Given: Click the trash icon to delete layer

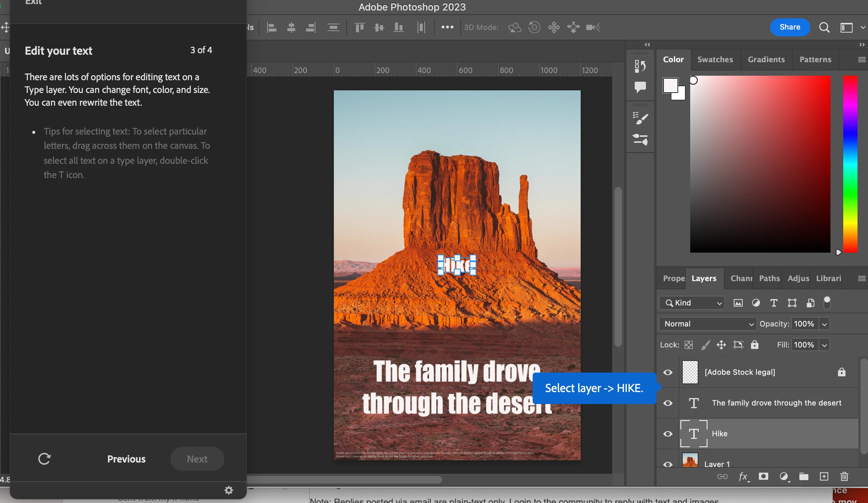Looking at the screenshot, I should (844, 476).
